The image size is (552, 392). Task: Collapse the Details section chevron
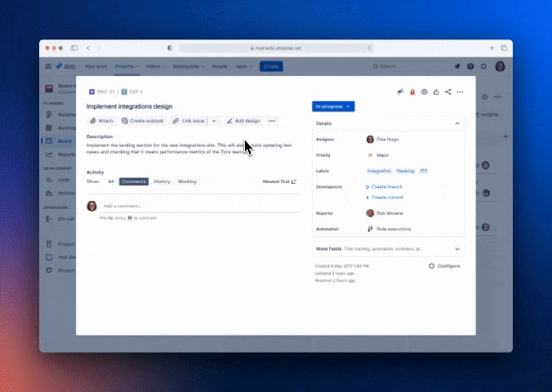tap(457, 123)
